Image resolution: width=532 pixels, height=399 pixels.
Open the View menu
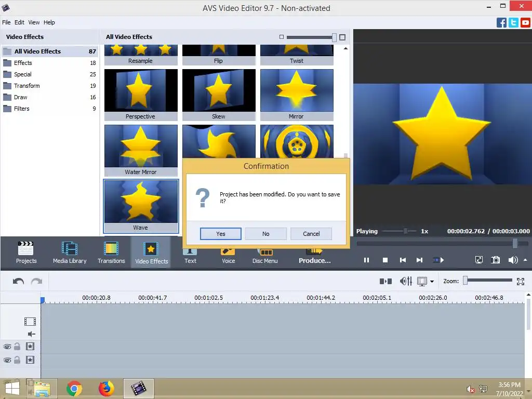click(x=34, y=22)
